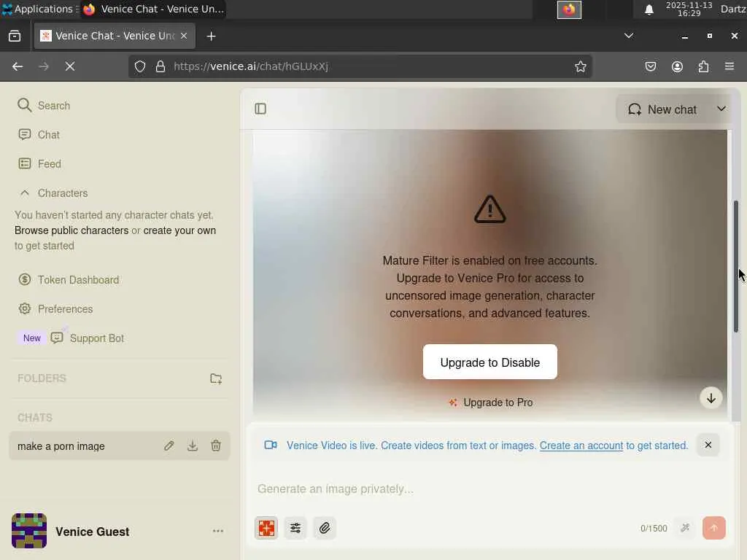Open the Firefox View icon

point(15,36)
